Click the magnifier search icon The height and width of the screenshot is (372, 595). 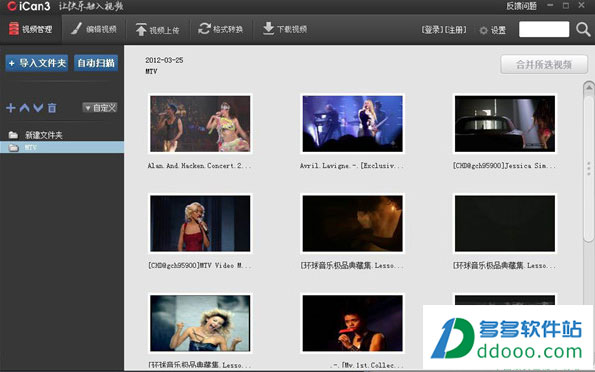(583, 29)
